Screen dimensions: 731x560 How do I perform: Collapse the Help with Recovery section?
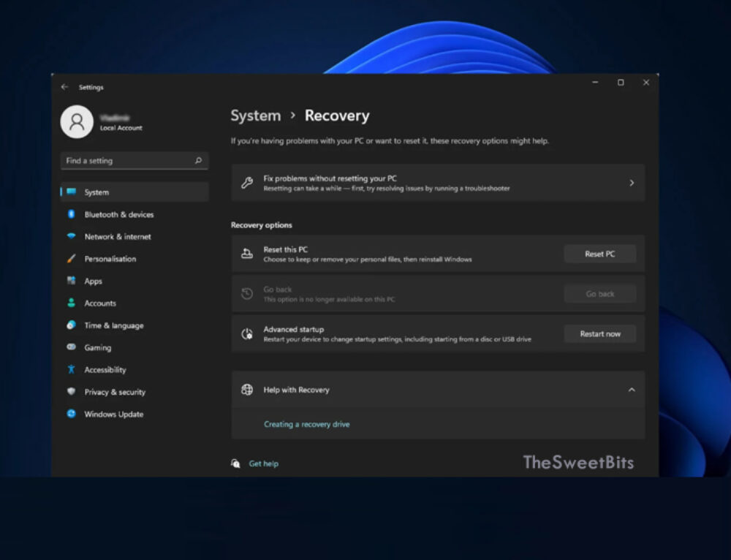click(632, 390)
